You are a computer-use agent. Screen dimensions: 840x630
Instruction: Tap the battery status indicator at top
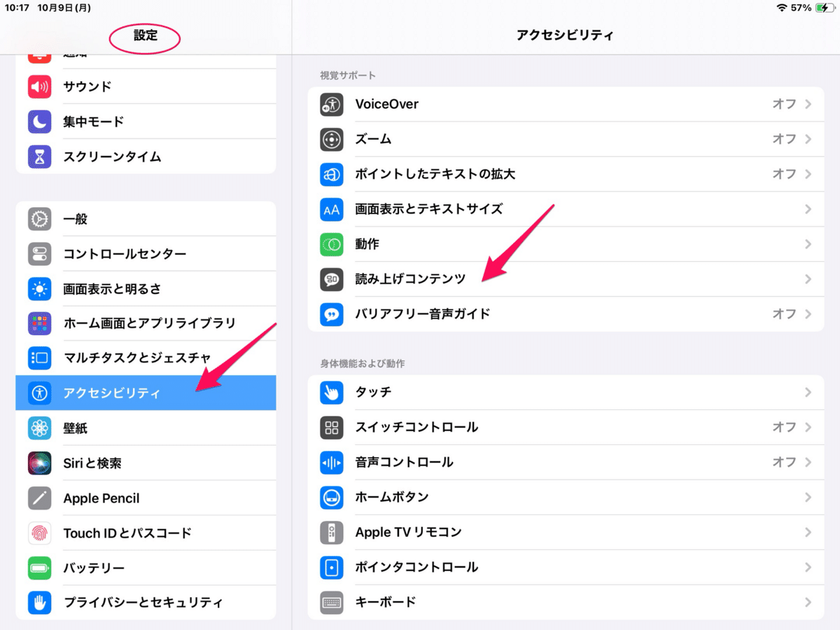pyautogui.click(x=825, y=8)
